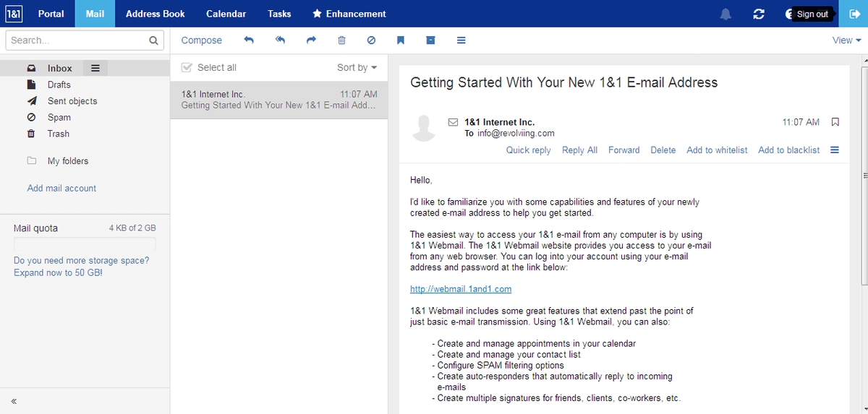868x414 pixels.
Task: Reply using the single-arrow toolbar icon
Action: coord(249,40)
